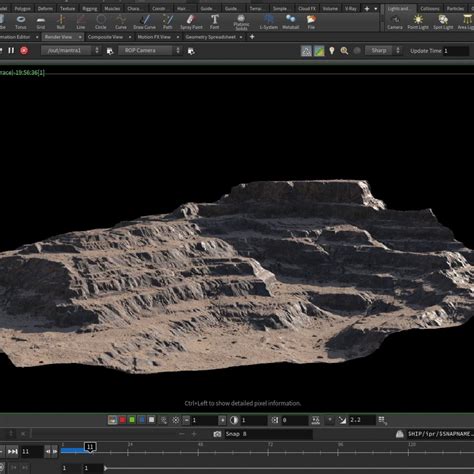Switch to the Motion FX View tab

[x=154, y=37]
